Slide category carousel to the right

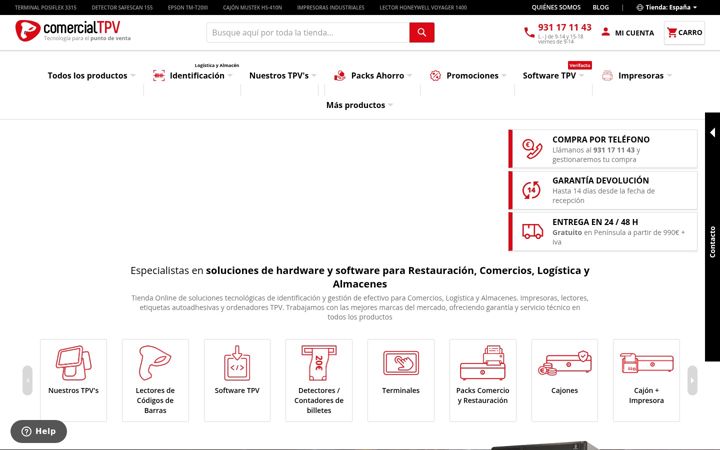click(692, 380)
